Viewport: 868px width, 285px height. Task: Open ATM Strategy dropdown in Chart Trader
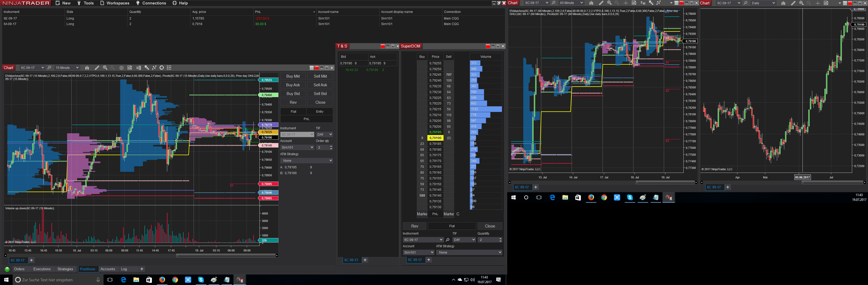click(307, 161)
